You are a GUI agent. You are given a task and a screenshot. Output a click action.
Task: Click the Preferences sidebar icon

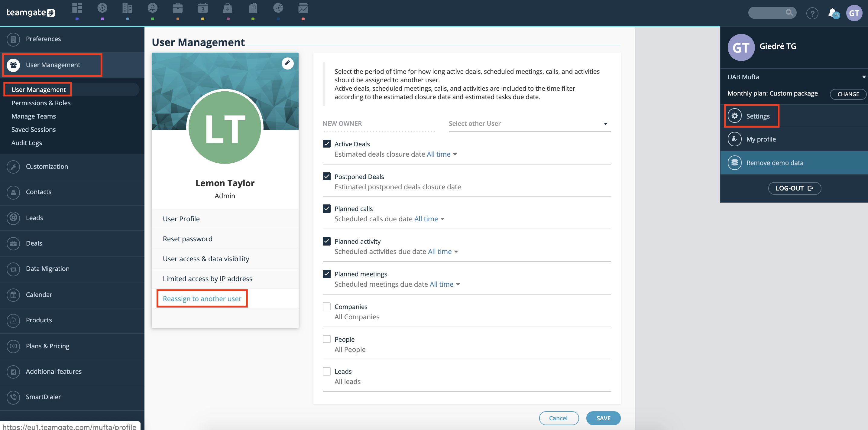coord(13,39)
